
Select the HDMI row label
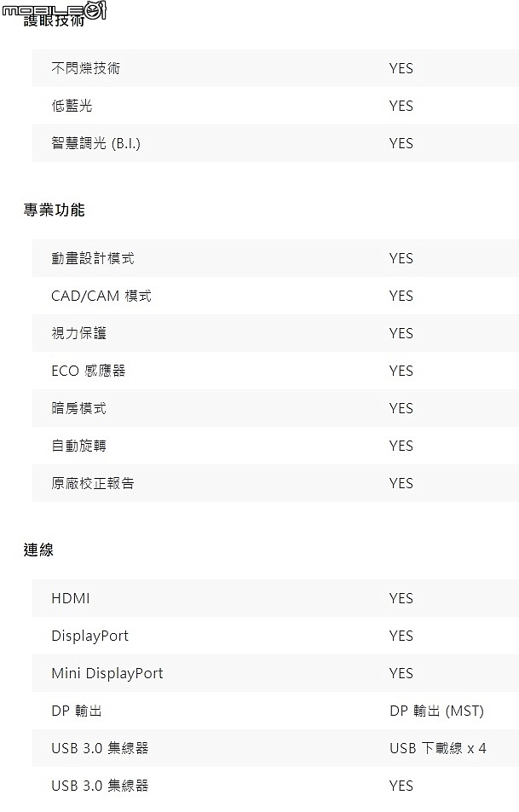pyautogui.click(x=71, y=598)
